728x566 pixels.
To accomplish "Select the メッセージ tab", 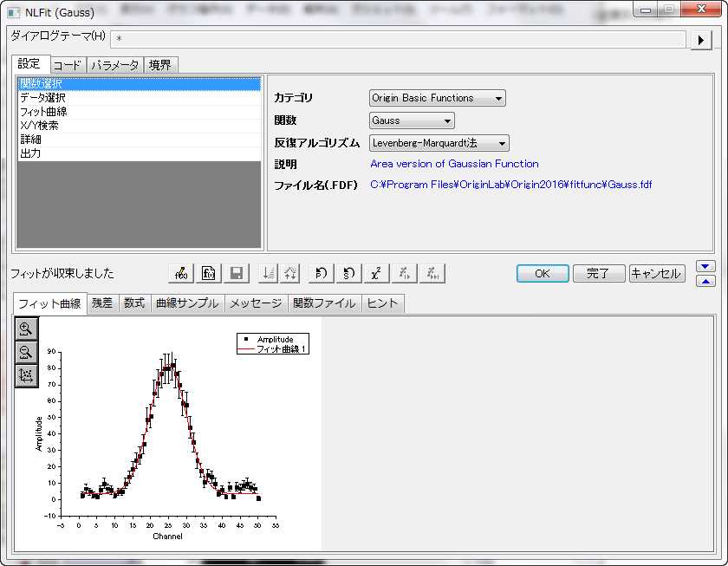I will (257, 303).
